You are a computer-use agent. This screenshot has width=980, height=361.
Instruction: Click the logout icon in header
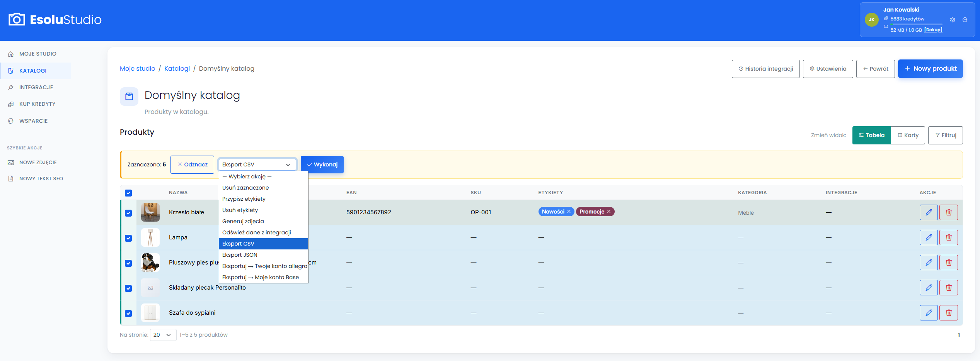[965, 20]
